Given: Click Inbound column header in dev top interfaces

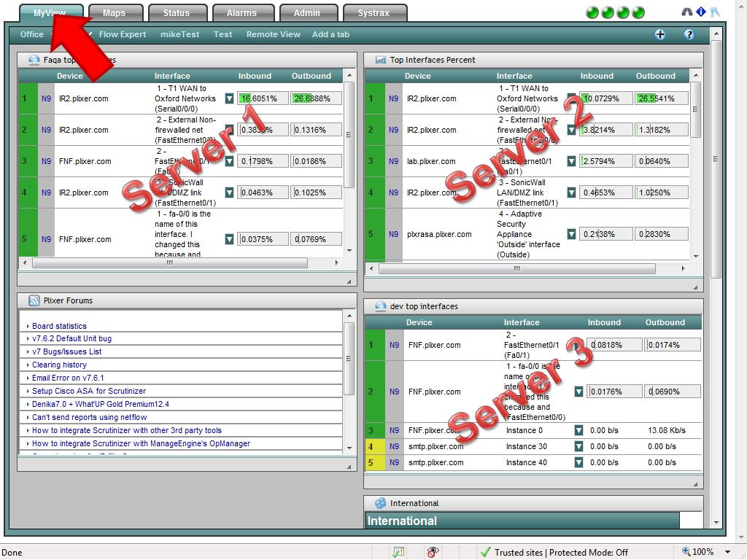Looking at the screenshot, I should click(604, 322).
